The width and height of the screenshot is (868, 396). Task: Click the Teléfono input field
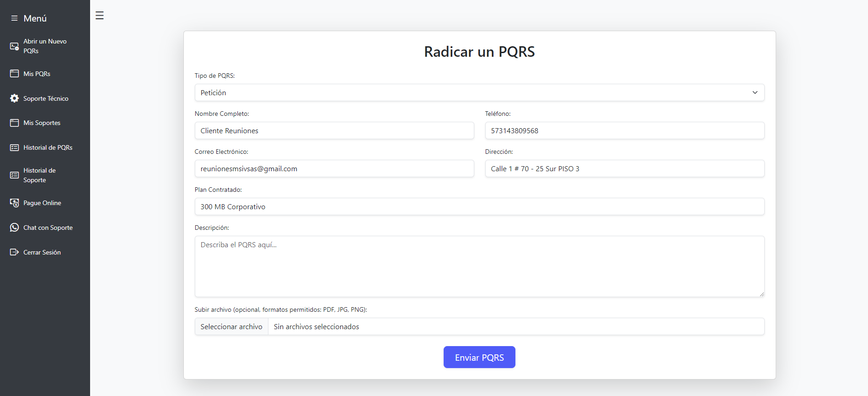click(624, 130)
